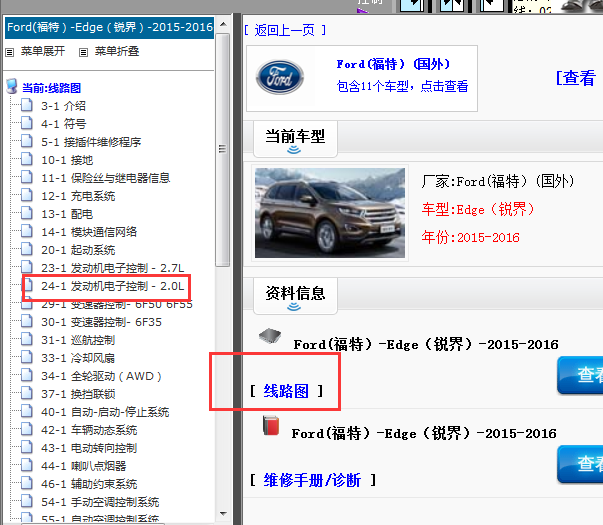Open 43-1 电动转向控制

click(89, 448)
